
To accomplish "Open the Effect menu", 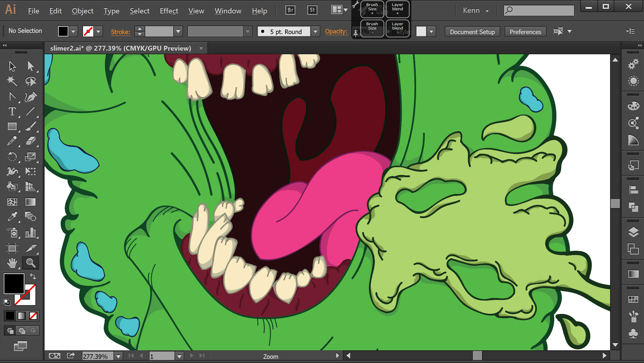I will click(169, 11).
